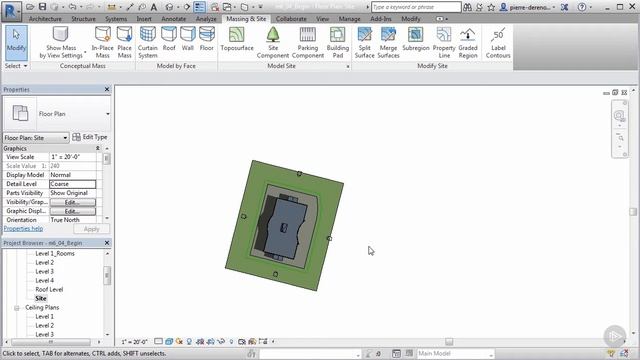Select the Wall by face tool

pyautogui.click(x=188, y=39)
